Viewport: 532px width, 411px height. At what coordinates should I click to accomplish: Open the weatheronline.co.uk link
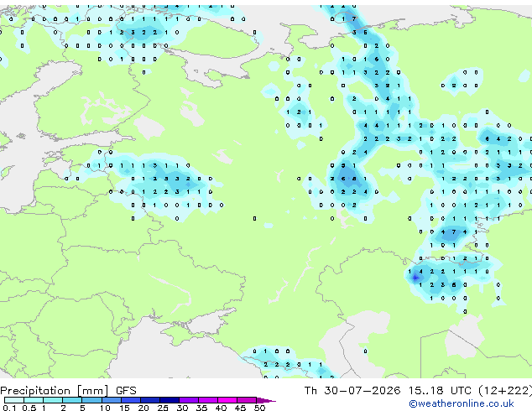[x=462, y=403]
